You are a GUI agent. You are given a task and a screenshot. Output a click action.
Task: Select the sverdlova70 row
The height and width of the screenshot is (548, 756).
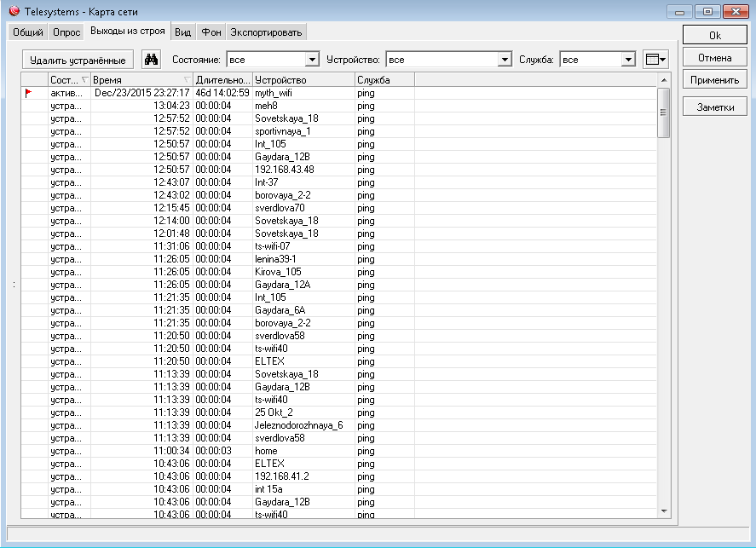[338, 208]
